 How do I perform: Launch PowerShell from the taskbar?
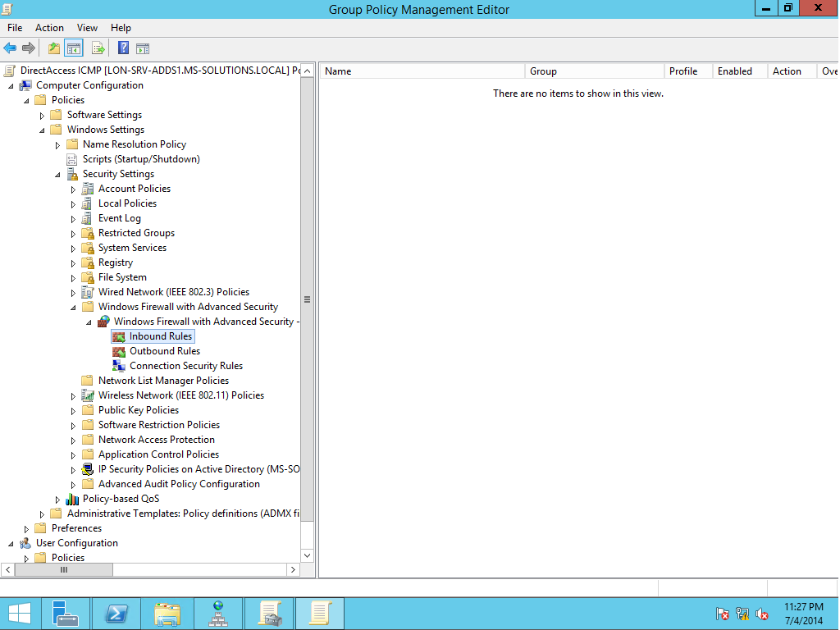tap(116, 614)
